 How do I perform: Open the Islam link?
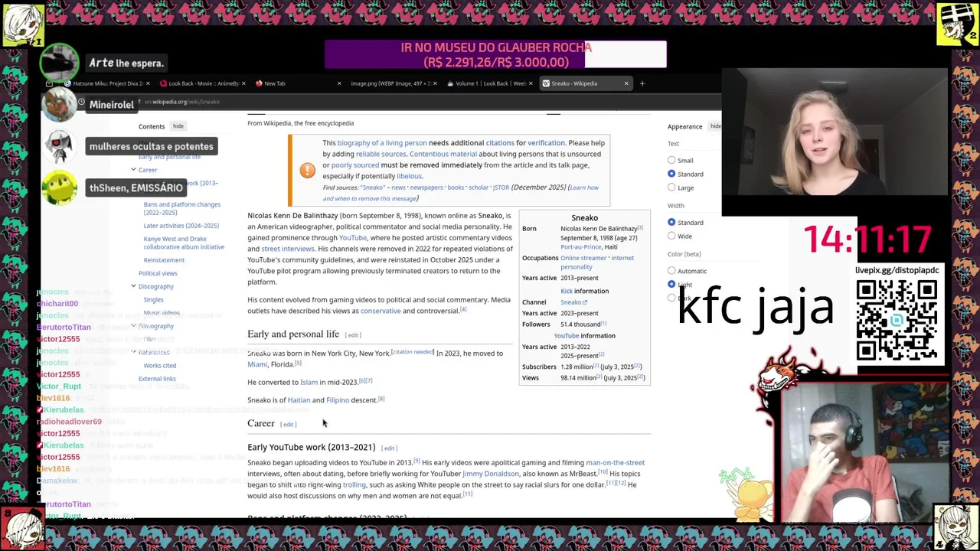point(309,382)
